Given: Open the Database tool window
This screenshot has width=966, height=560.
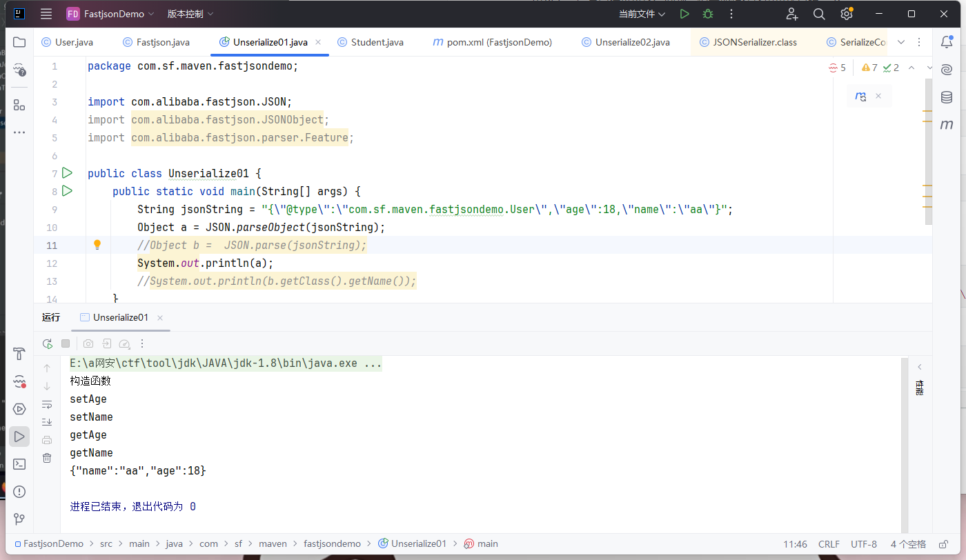Looking at the screenshot, I should tap(947, 97).
